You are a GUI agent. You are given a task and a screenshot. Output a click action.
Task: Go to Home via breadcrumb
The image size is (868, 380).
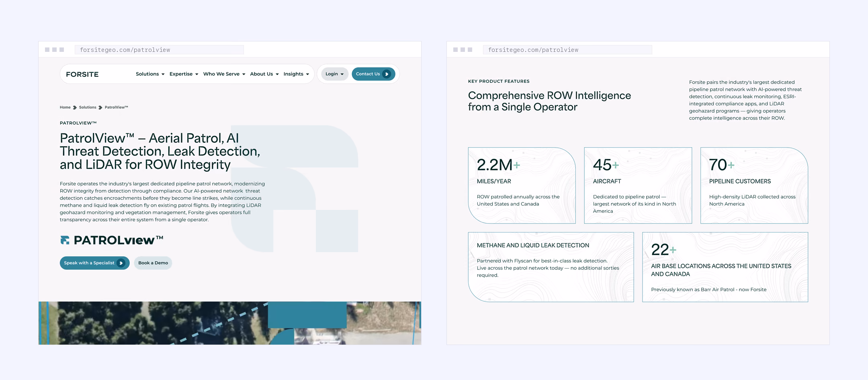(65, 107)
